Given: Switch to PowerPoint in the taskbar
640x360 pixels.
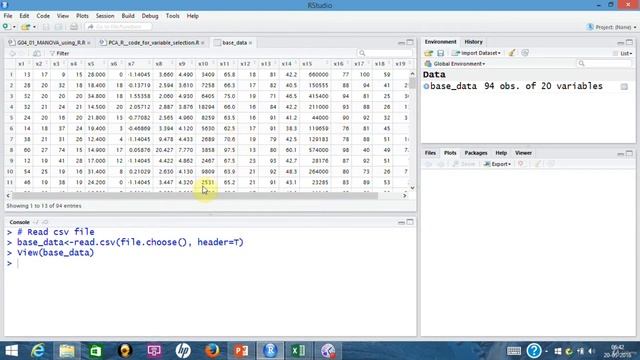Looking at the screenshot, I should [241, 351].
